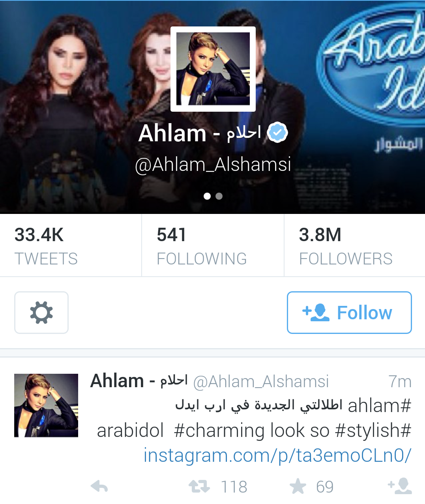Viewport: 425px width, 504px height.
Task: Tap the ahlam# hashtag in tweet
Action: [380, 405]
